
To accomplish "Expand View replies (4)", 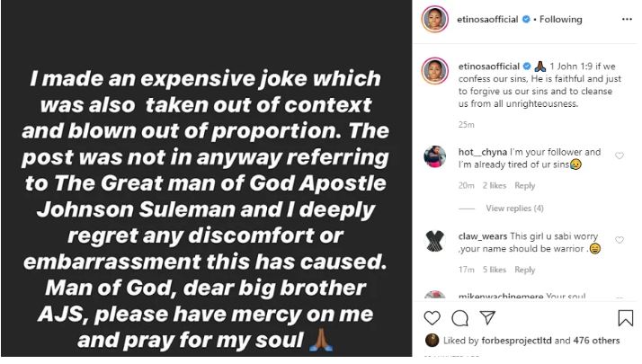I will [514, 209].
